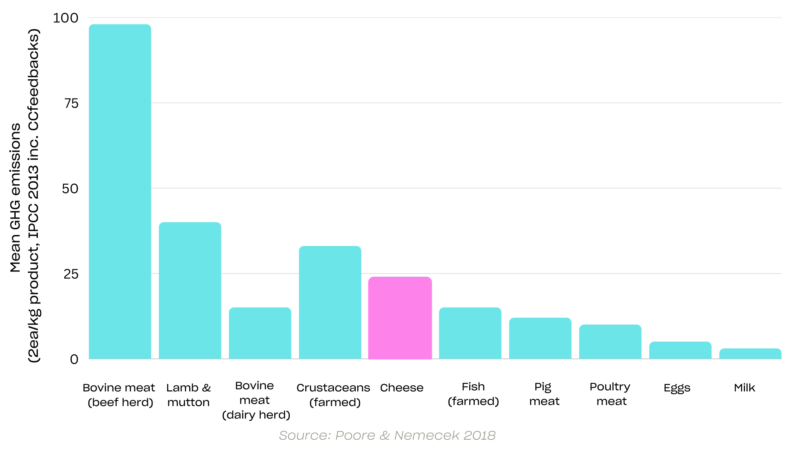Image resolution: width=800 pixels, height=450 pixels.
Task: Click the Bovine meat (dairy herd) bar
Action: tap(260, 333)
